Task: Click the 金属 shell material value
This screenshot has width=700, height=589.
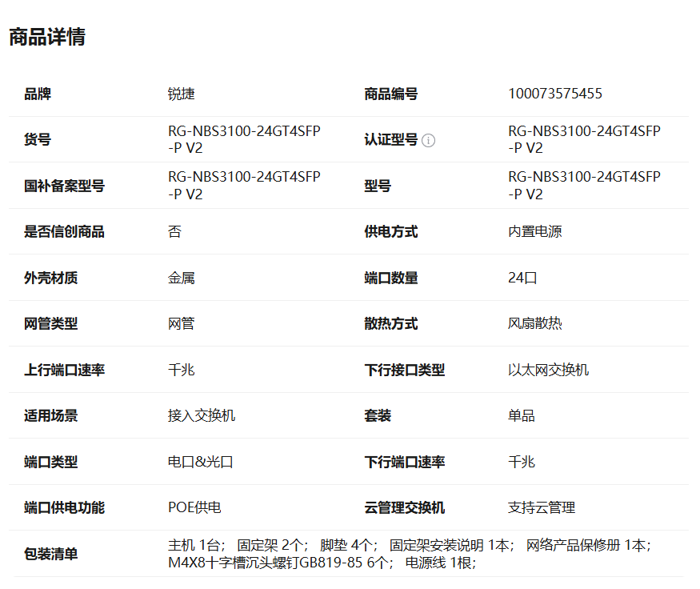Action: click(182, 278)
